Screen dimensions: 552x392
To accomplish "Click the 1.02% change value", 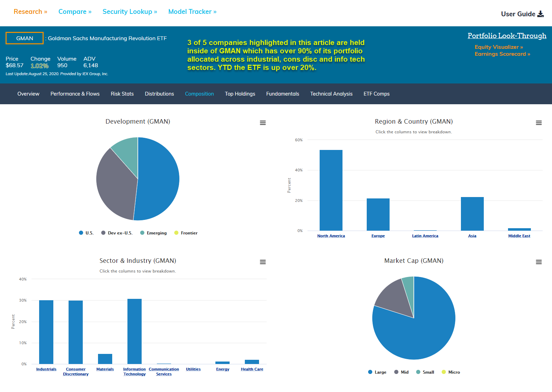I will pyautogui.click(x=39, y=65).
